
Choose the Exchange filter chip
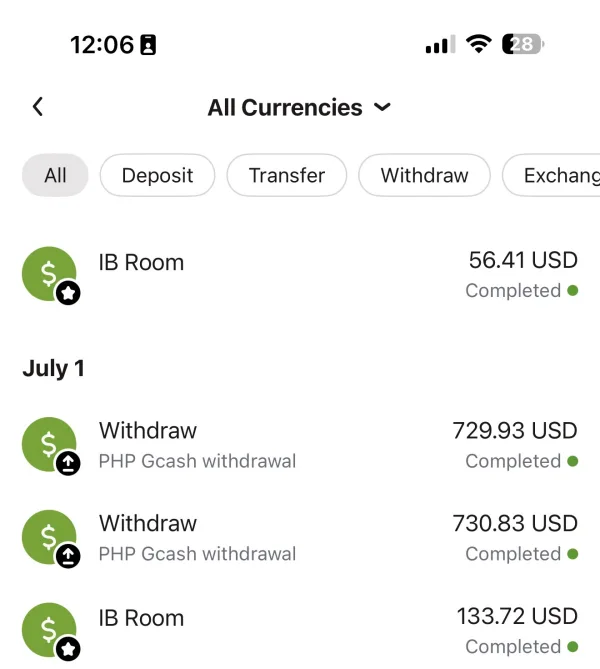coord(551,175)
